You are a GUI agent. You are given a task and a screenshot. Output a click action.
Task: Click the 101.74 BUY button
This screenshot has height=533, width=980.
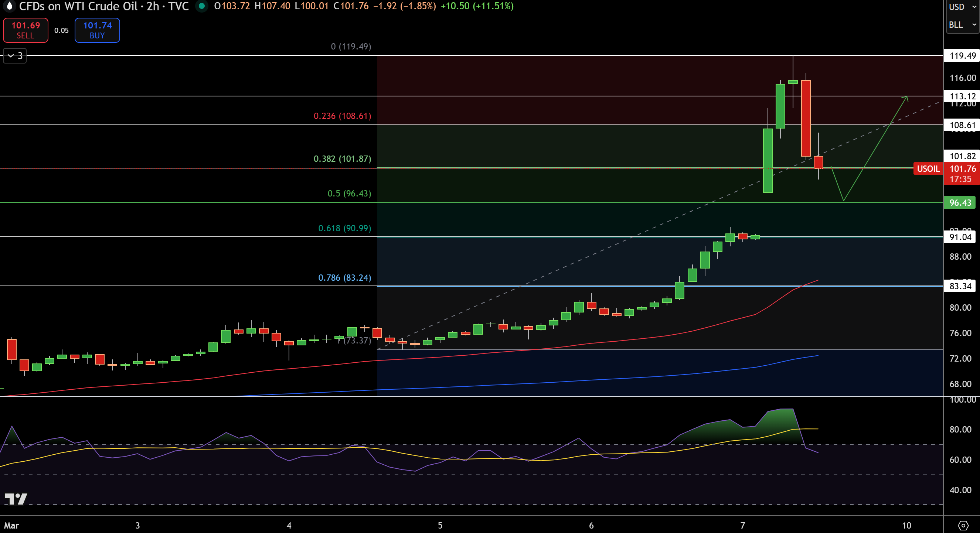[x=98, y=30]
